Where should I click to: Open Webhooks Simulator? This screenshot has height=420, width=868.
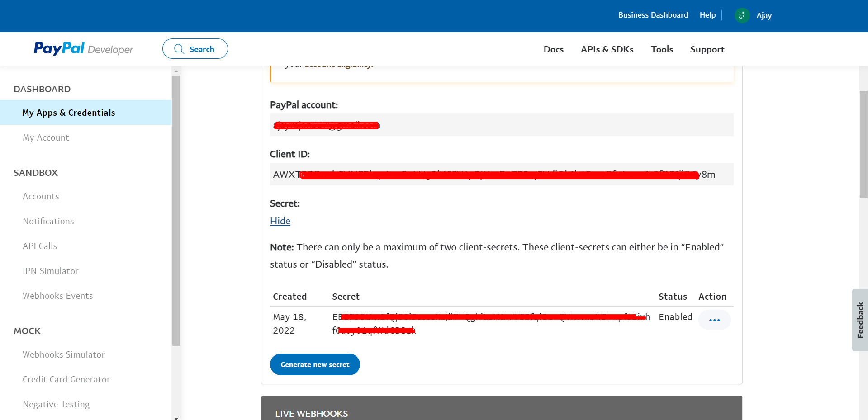(63, 354)
